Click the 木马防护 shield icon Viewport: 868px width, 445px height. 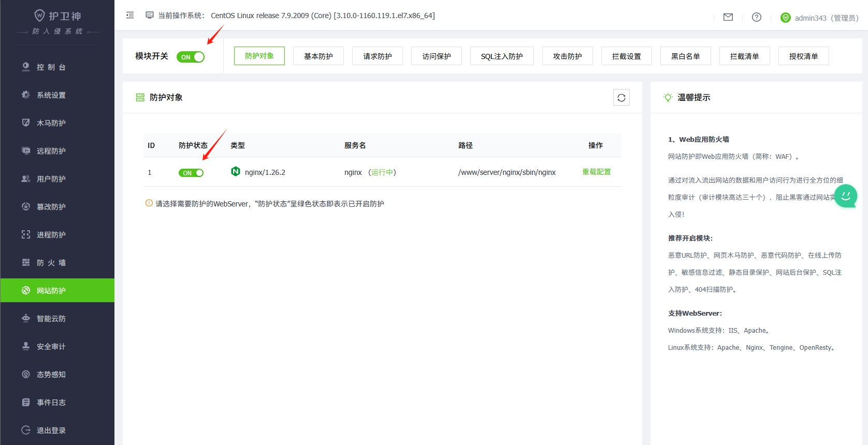coord(26,123)
